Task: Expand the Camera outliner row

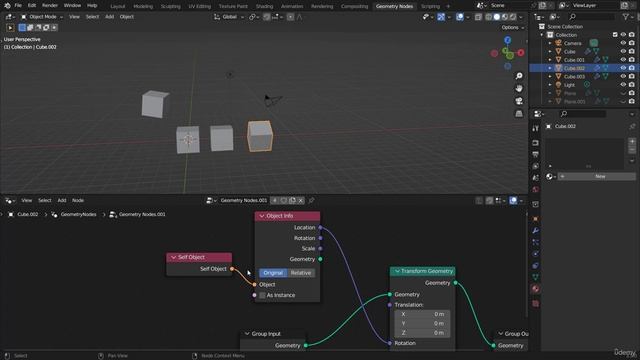Action: (550, 43)
